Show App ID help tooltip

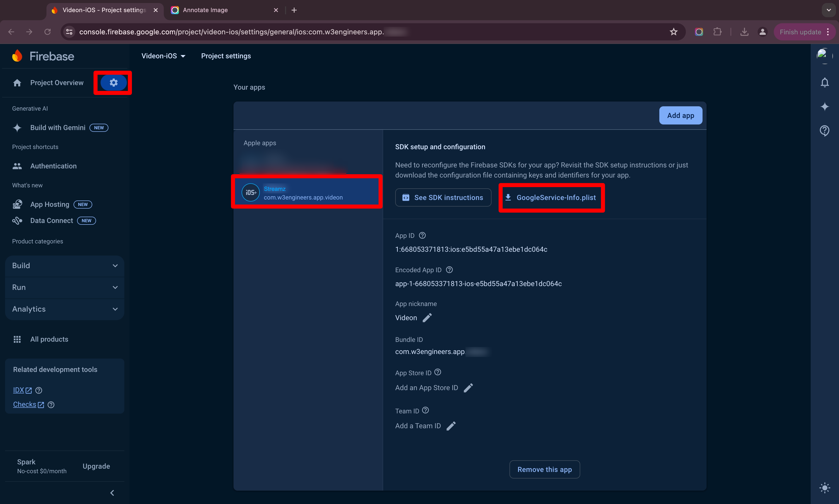click(x=422, y=235)
